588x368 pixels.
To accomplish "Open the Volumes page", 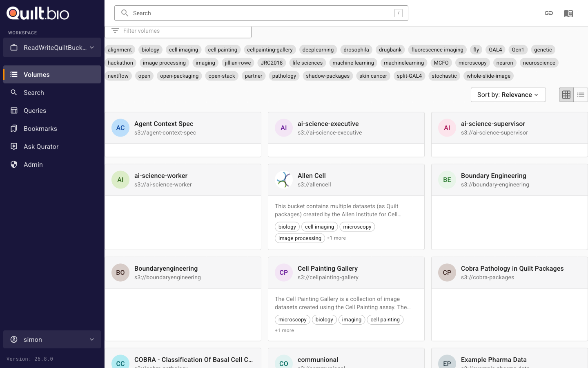I will pos(52,74).
